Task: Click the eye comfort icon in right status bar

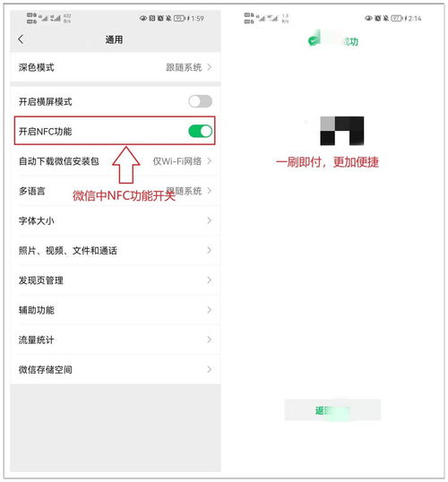Action: (368, 19)
